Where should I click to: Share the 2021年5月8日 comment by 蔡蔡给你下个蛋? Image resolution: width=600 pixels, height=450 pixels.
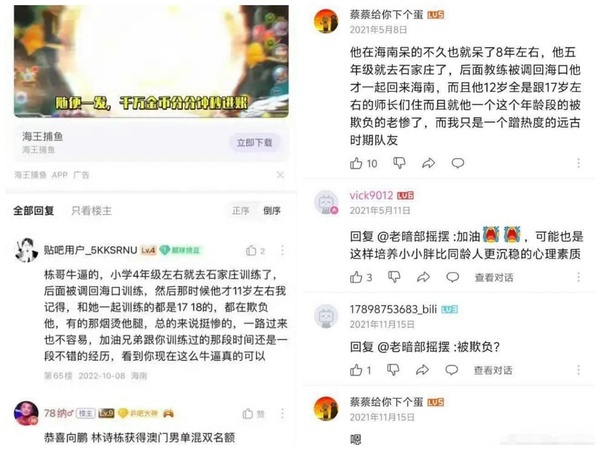(428, 163)
